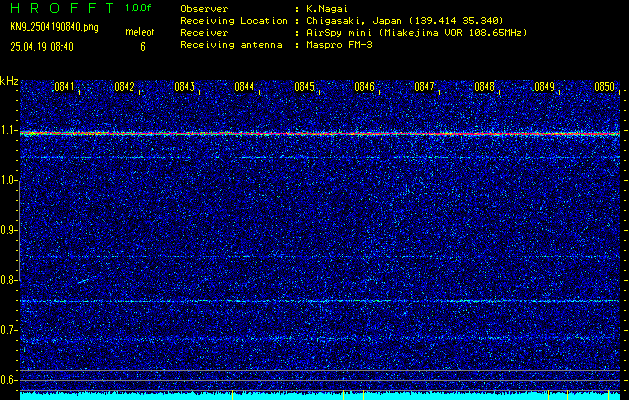Click the 0844 time marker
Image resolution: width=629 pixels, height=400 pixels.
click(244, 87)
